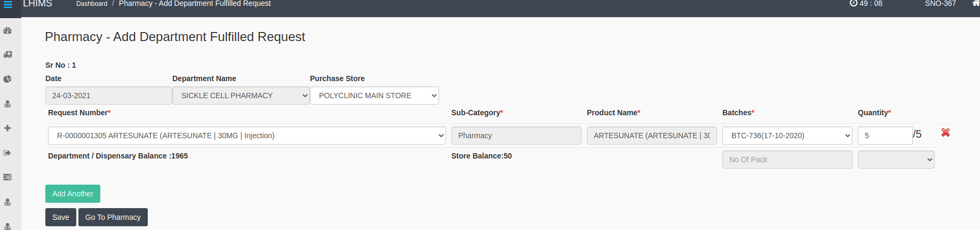Open the dashboard gauge icon in sidebar
This screenshot has width=980, height=230.
(8, 31)
